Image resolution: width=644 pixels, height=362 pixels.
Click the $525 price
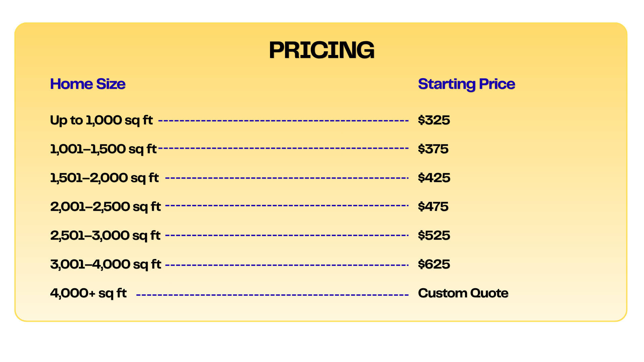point(434,235)
